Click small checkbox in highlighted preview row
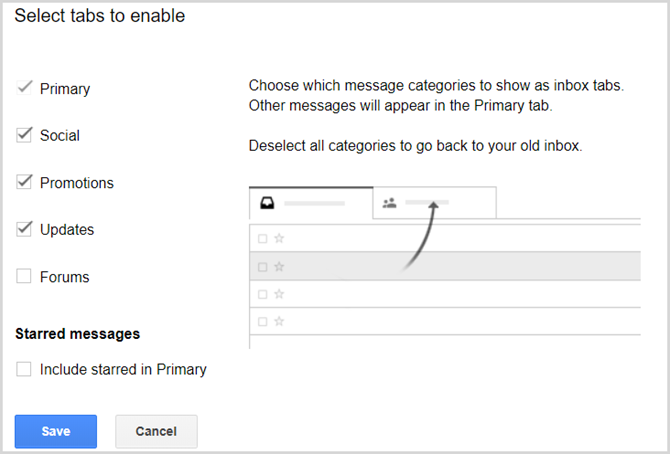Image resolution: width=670 pixels, height=454 pixels. click(263, 267)
